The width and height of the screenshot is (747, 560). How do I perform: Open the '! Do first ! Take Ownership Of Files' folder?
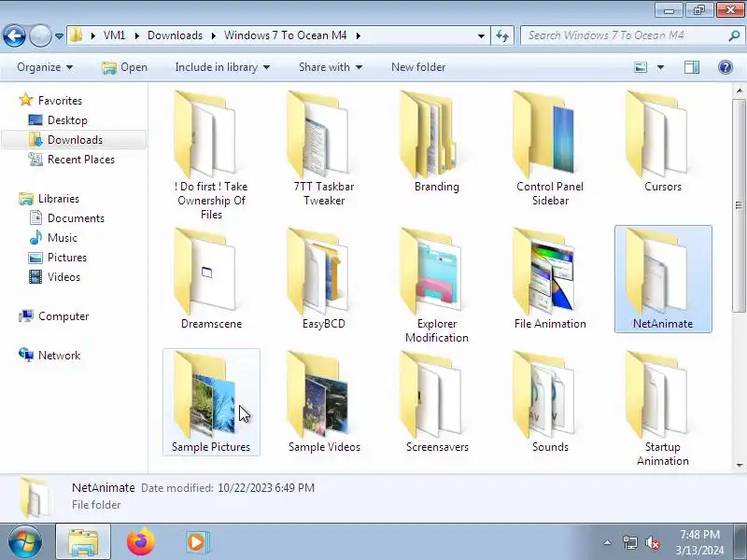click(211, 154)
